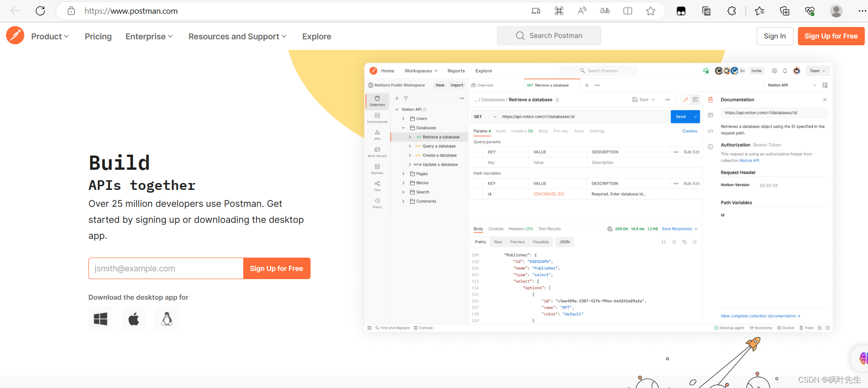The image size is (868, 388).
Task: Reload page with browser refresh icon
Action: 40,11
